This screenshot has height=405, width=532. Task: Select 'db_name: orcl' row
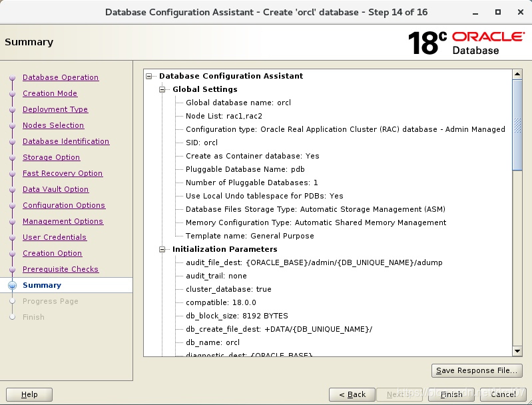click(x=212, y=342)
